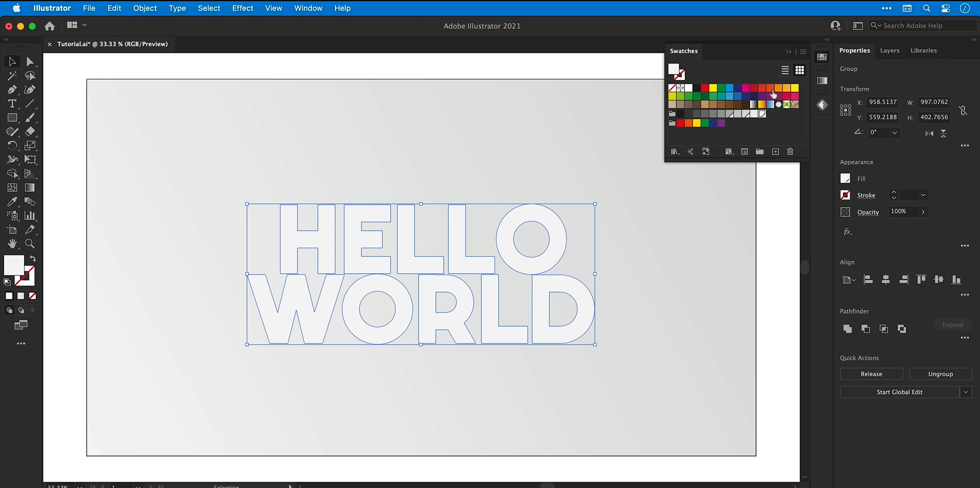Screen dimensions: 980x488
Task: Click the Release button
Action: pos(871,374)
